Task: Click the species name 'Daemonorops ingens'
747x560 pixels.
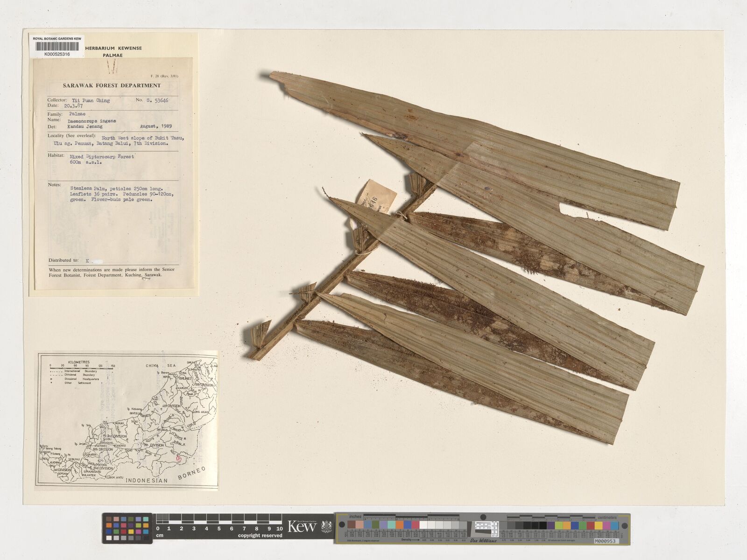Action: (92, 121)
